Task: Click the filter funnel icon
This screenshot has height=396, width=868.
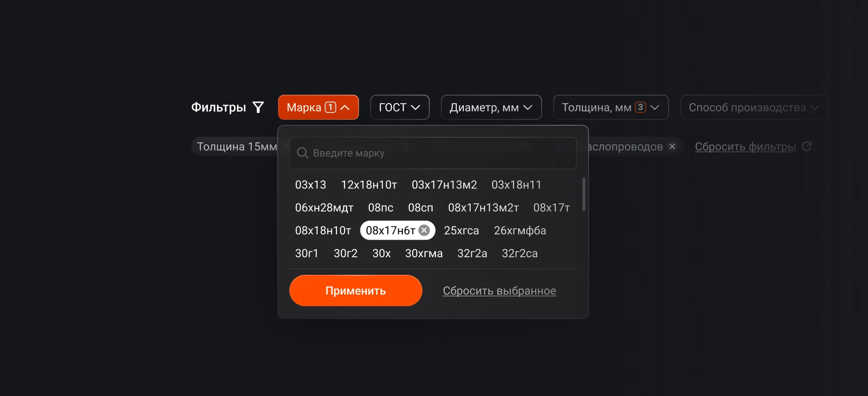Action: (258, 107)
